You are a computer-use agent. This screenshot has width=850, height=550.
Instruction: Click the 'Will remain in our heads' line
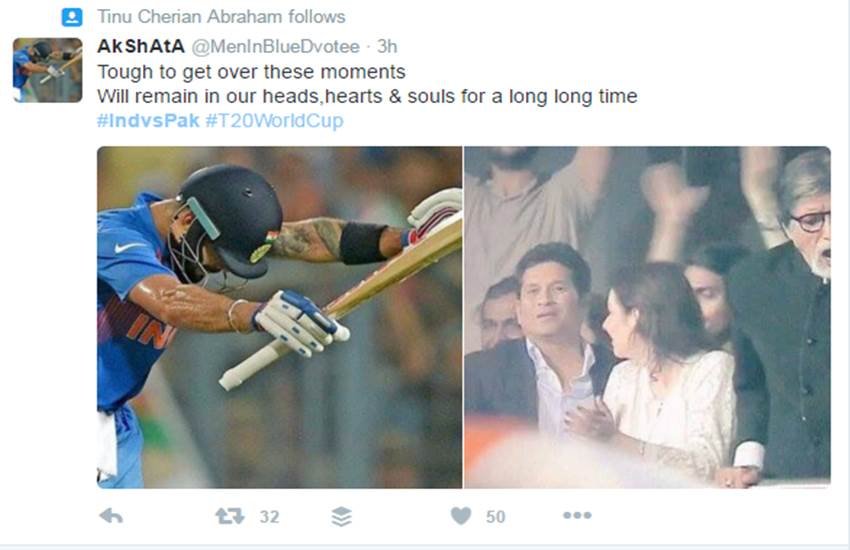pyautogui.click(x=367, y=96)
